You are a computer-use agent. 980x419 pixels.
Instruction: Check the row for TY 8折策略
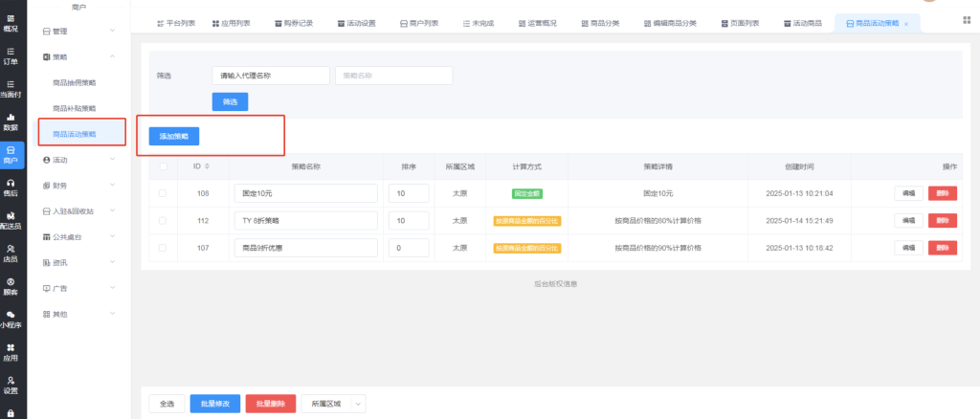point(162,221)
